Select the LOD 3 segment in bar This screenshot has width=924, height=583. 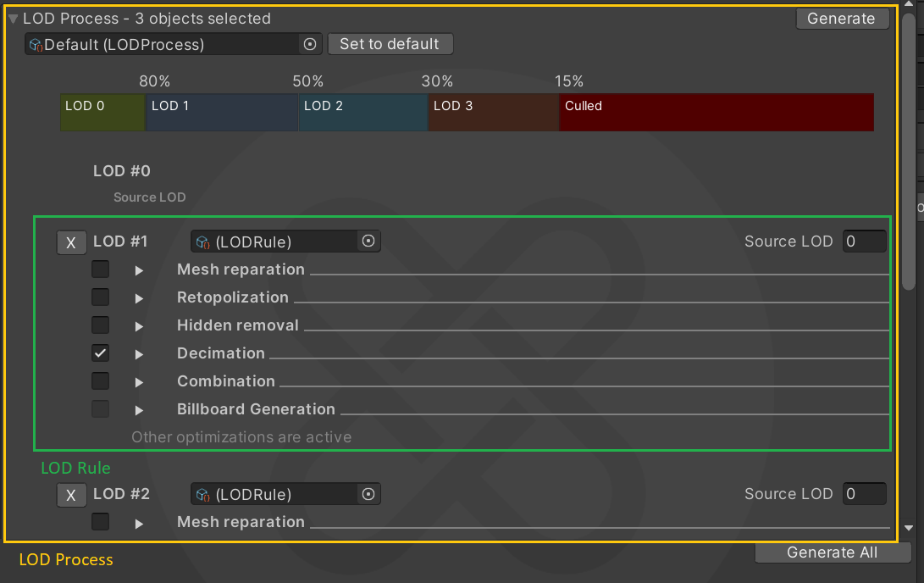[494, 112]
